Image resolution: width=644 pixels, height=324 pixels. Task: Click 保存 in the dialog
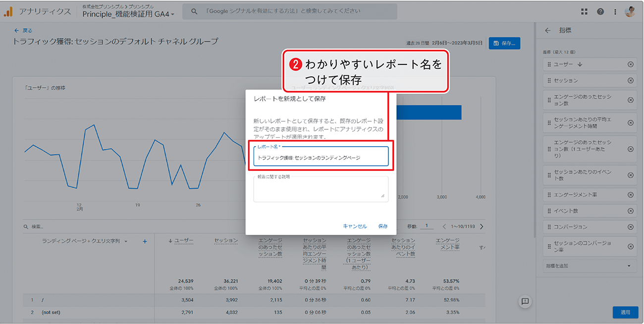pyautogui.click(x=383, y=226)
